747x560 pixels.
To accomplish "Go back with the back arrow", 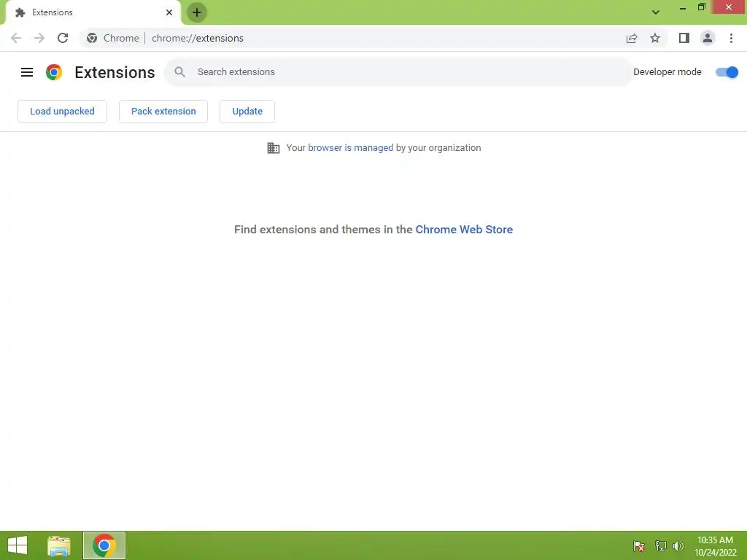I will pos(16,38).
